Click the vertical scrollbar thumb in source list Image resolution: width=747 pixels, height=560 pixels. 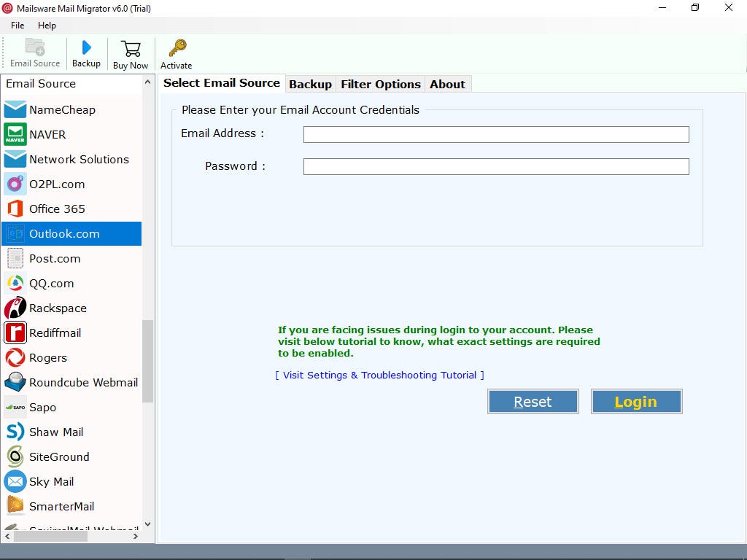tap(147, 361)
